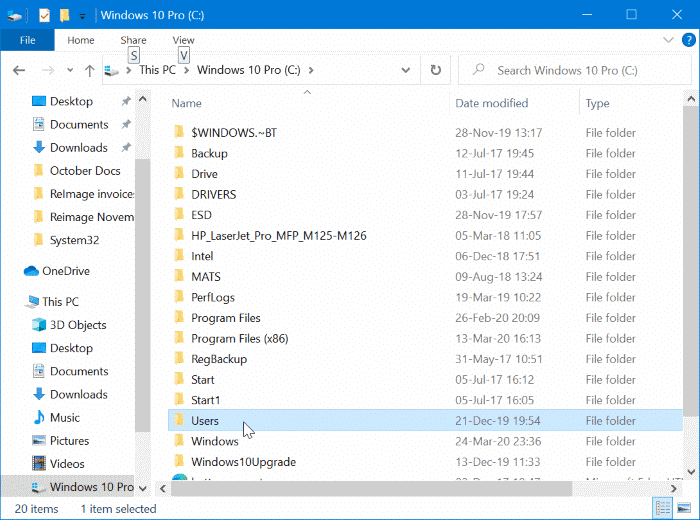Expand the ribbon with the chevron
Screen dimensions: 700x520
[x=668, y=40]
